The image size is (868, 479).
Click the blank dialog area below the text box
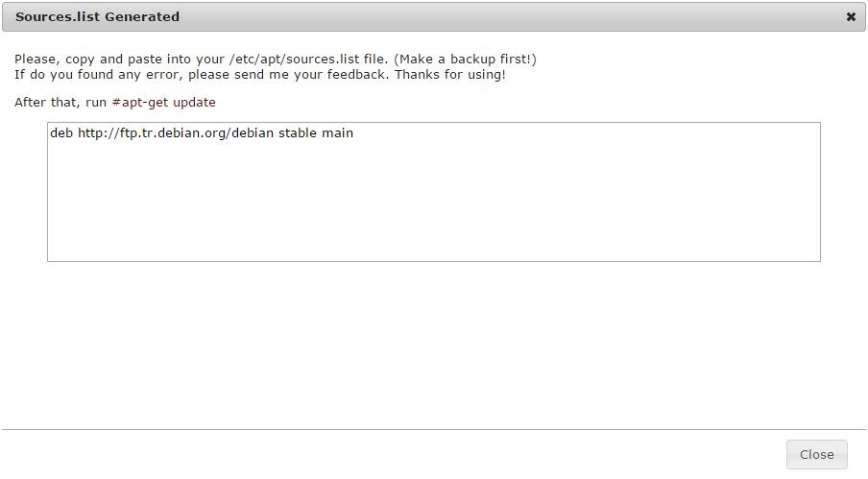click(433, 343)
